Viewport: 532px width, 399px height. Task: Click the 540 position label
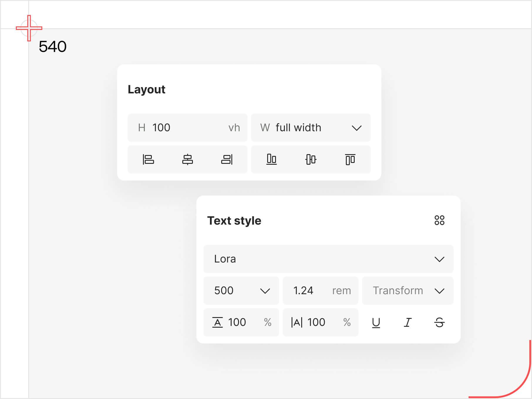53,46
